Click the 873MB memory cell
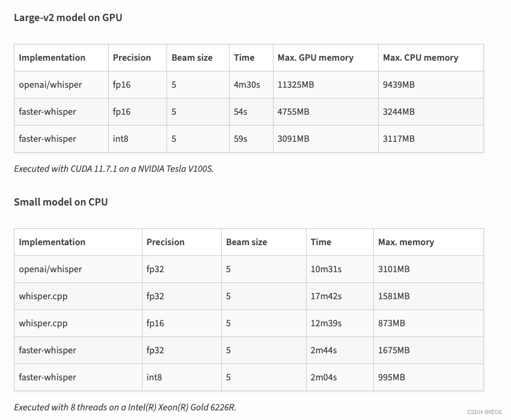The width and height of the screenshot is (511, 420). 428,323
